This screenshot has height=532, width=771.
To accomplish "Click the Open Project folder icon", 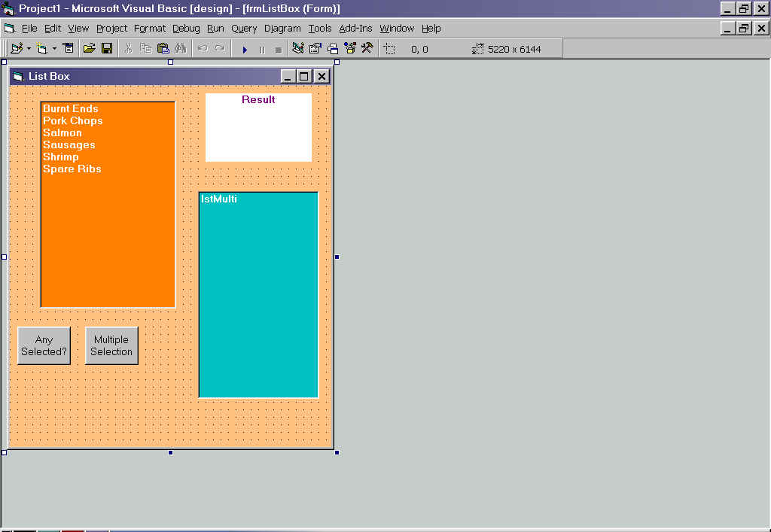I will [89, 49].
